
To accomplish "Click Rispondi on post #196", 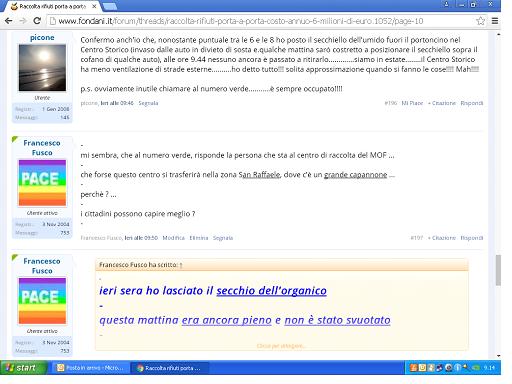I will point(472,103).
